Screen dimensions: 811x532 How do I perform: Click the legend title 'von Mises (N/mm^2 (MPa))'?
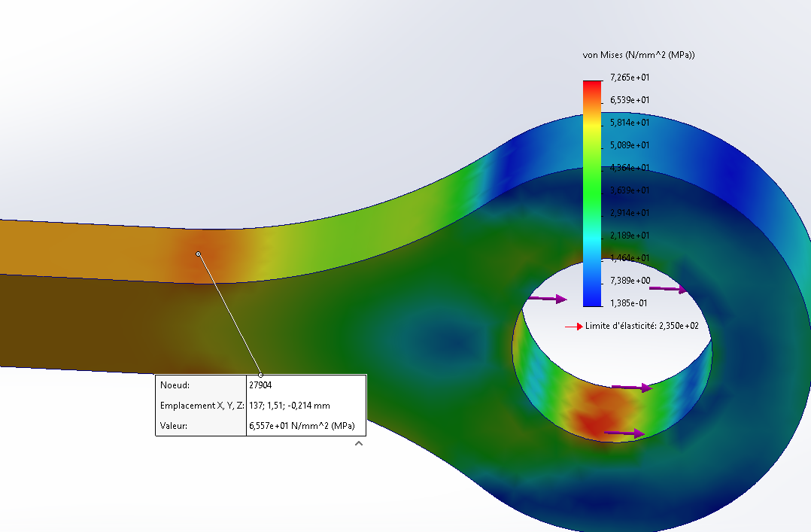638,55
